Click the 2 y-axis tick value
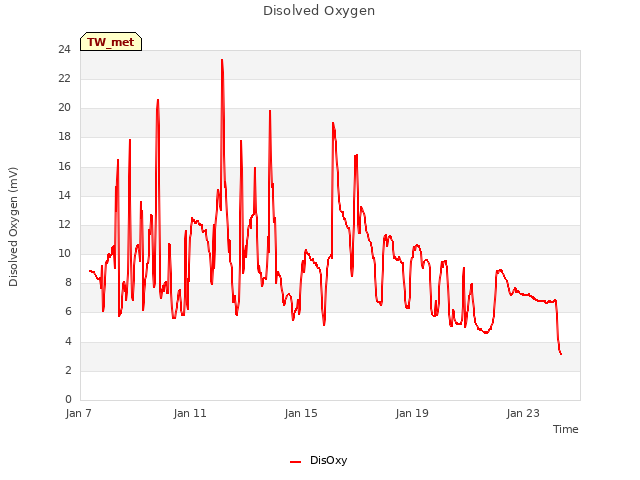This screenshot has height=480, width=640. coord(68,370)
